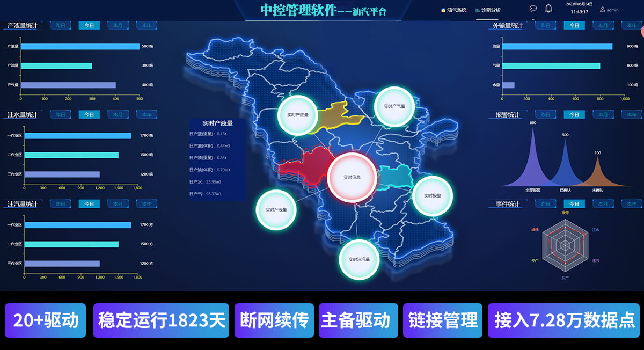The width and height of the screenshot is (644, 350).
Task: Select the 实时产气量 circle node
Action: click(394, 106)
